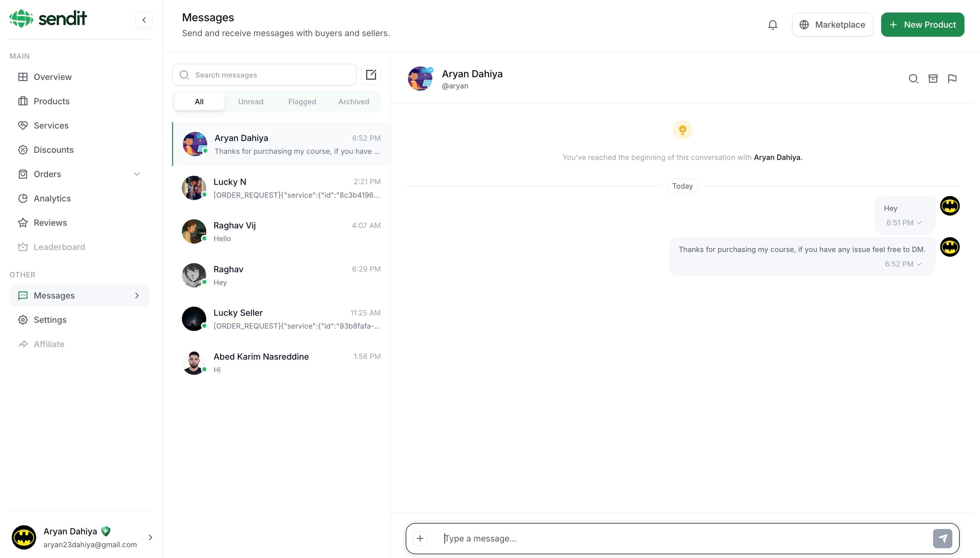The width and height of the screenshot is (980, 558).
Task: Switch to the Flagged tab
Action: click(x=302, y=102)
